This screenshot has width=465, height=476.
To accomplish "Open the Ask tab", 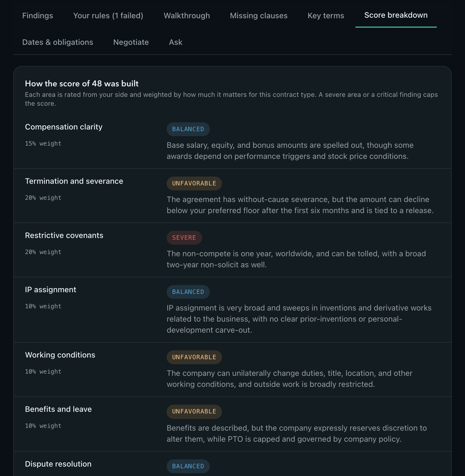I will pyautogui.click(x=175, y=42).
